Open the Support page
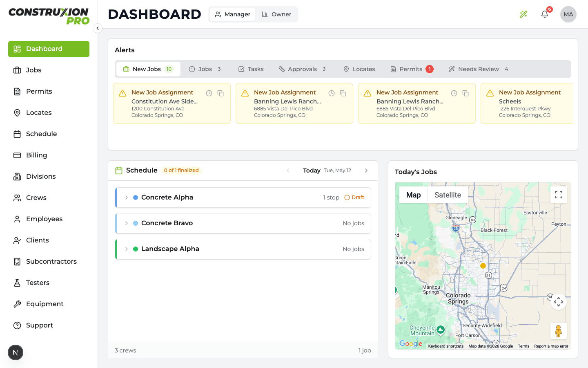 click(x=49, y=325)
